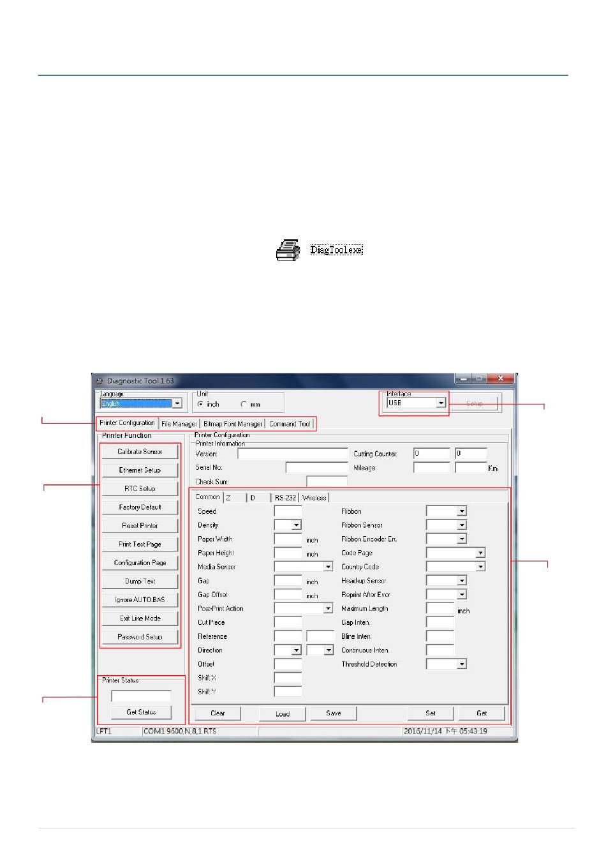Click the "COM1 9600,N,8,1 RTS" status text

click(x=180, y=731)
